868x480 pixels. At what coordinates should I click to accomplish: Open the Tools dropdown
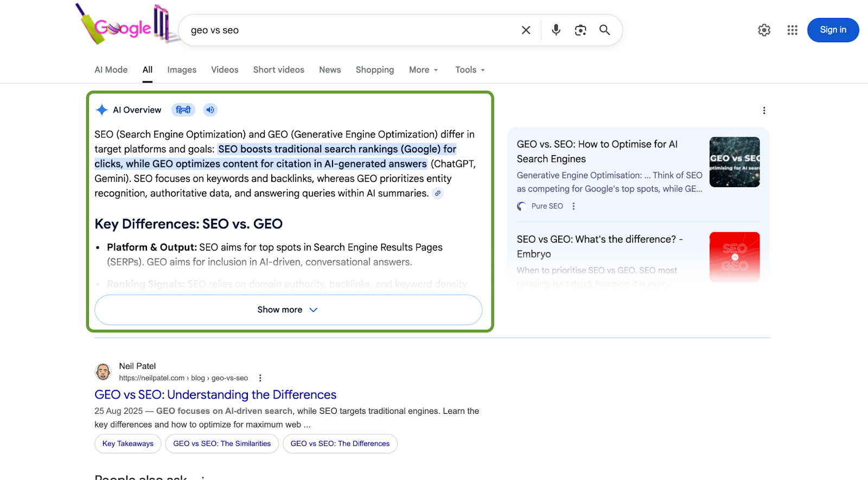[x=470, y=70]
